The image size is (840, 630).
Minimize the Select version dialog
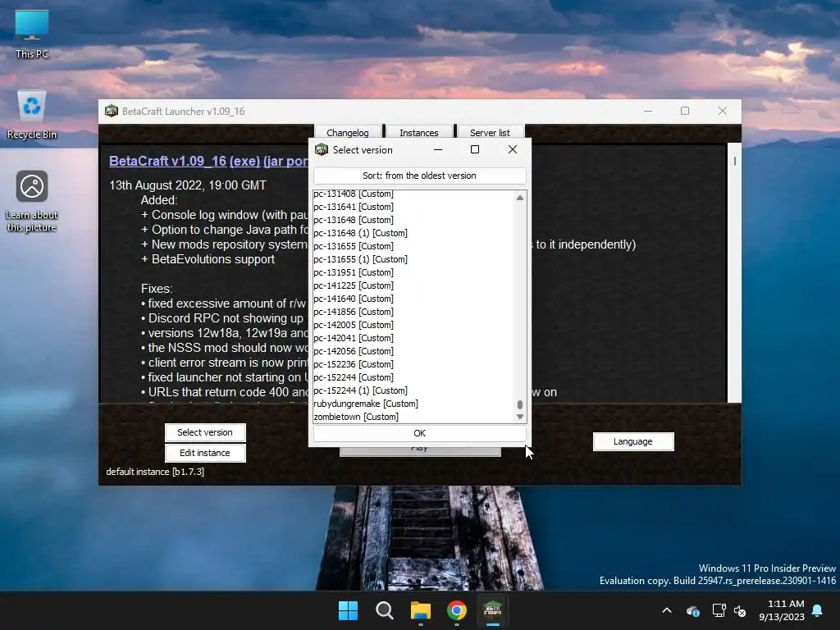tap(438, 149)
